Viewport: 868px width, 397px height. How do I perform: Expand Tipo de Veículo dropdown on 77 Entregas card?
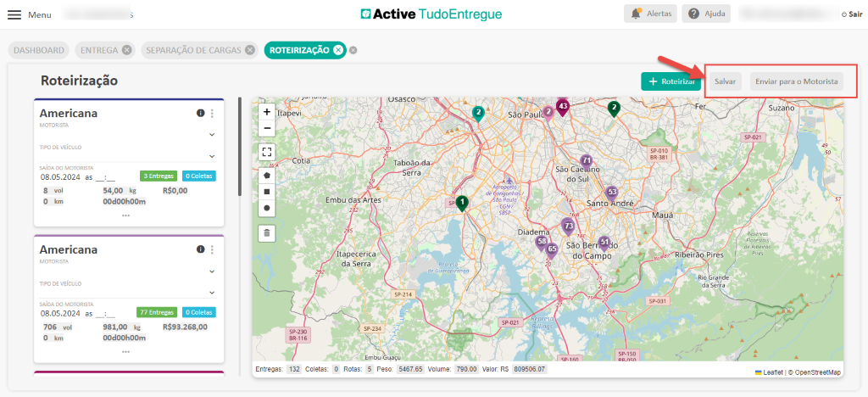[x=211, y=293]
